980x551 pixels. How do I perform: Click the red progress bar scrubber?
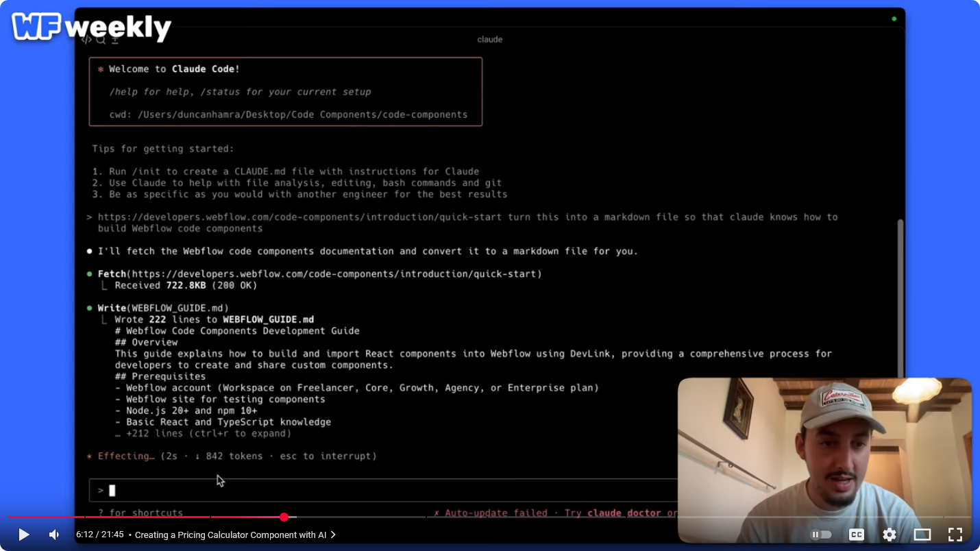tap(284, 517)
